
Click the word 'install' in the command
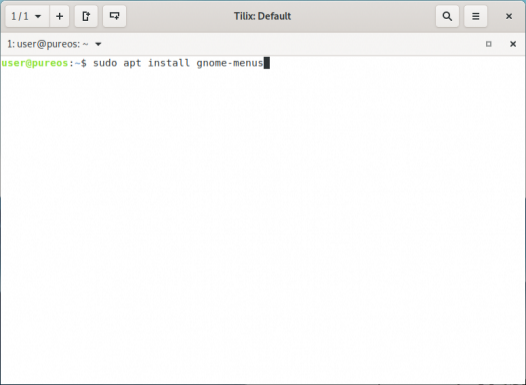(x=169, y=63)
